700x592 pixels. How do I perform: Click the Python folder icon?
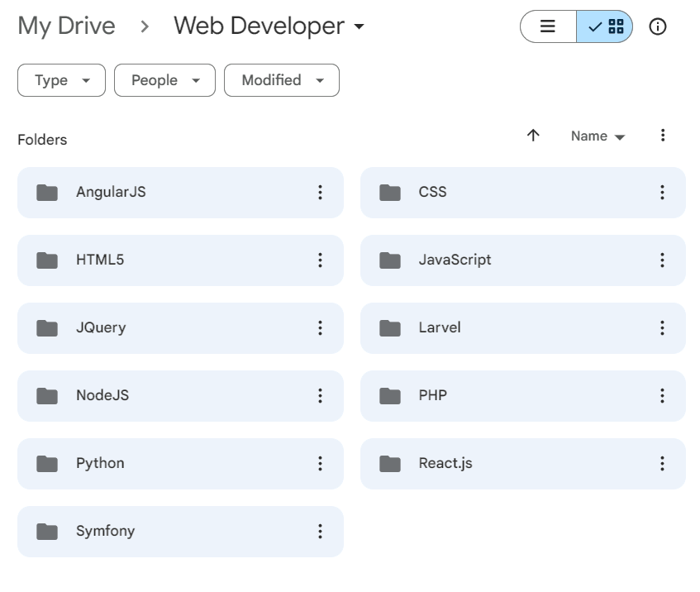click(x=47, y=464)
